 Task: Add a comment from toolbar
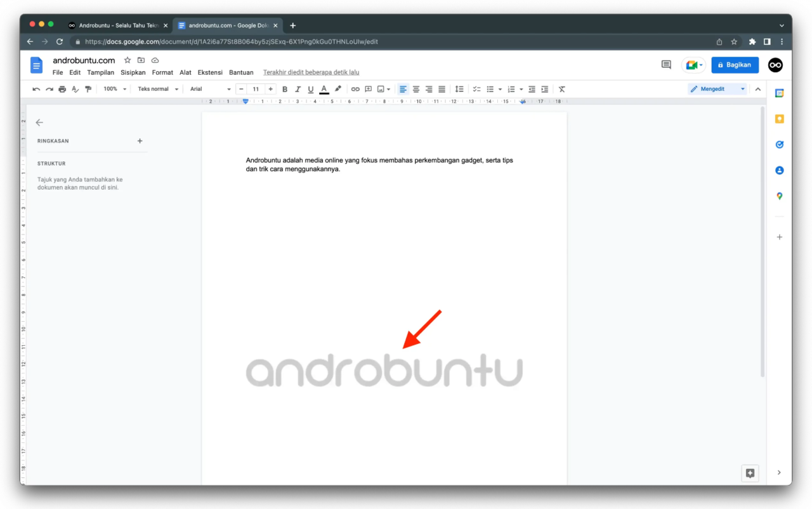pos(368,89)
